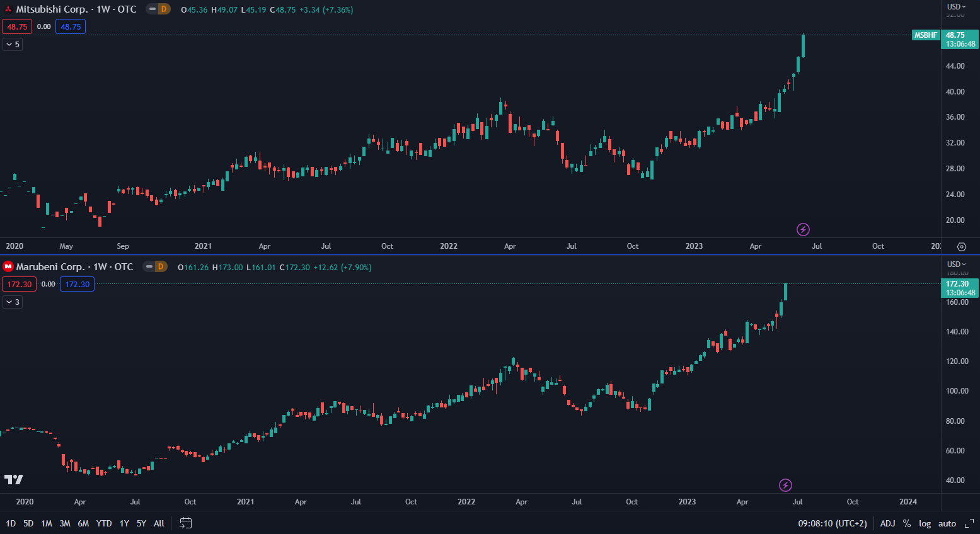The image size is (980, 534).
Task: Click the blue 172.30 buy price button
Action: tap(77, 285)
